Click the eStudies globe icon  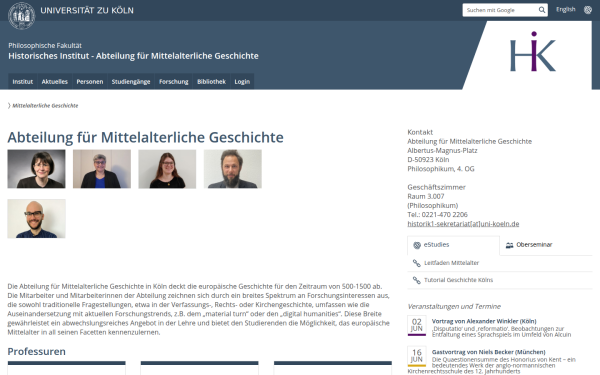pos(417,245)
